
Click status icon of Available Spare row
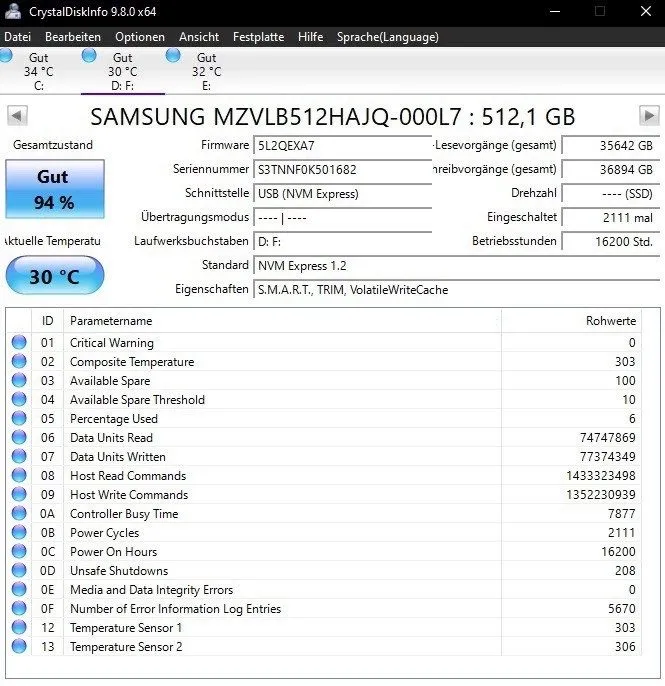(x=19, y=380)
